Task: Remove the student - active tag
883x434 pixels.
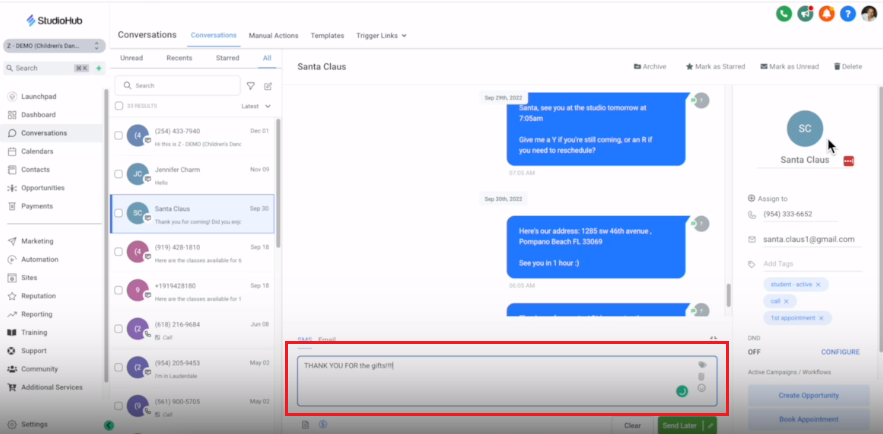Action: (818, 285)
